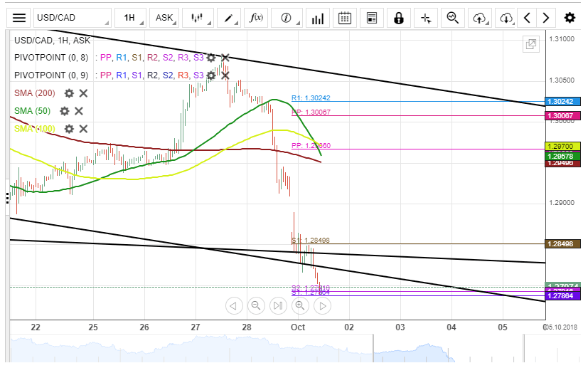Click the 1.29578 green price tag
The height and width of the screenshot is (368, 588).
click(562, 156)
